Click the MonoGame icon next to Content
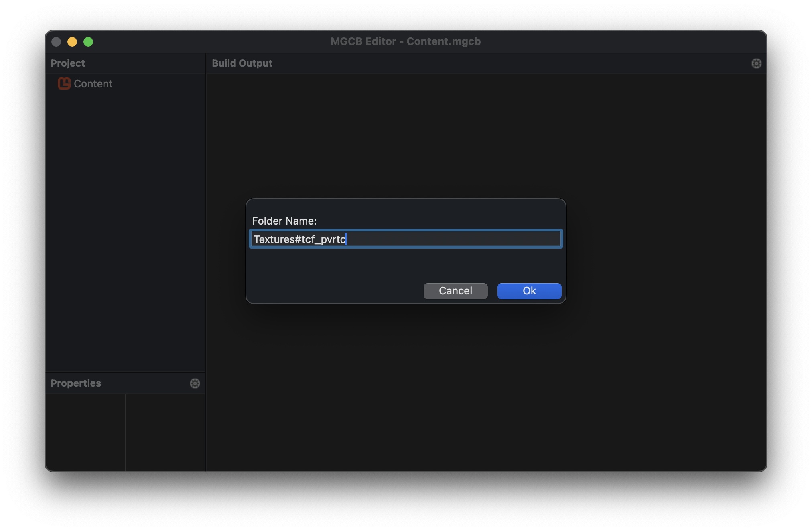The width and height of the screenshot is (812, 531). [64, 83]
